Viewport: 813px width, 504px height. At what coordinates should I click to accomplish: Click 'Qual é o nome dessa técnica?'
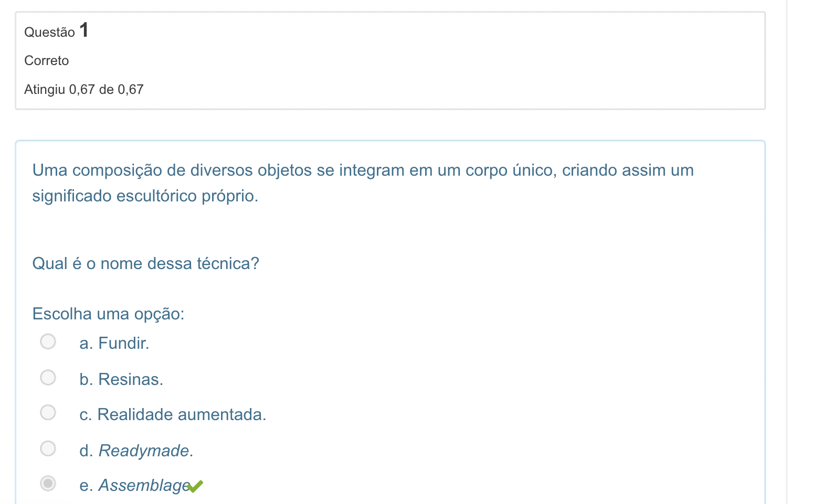tap(146, 263)
